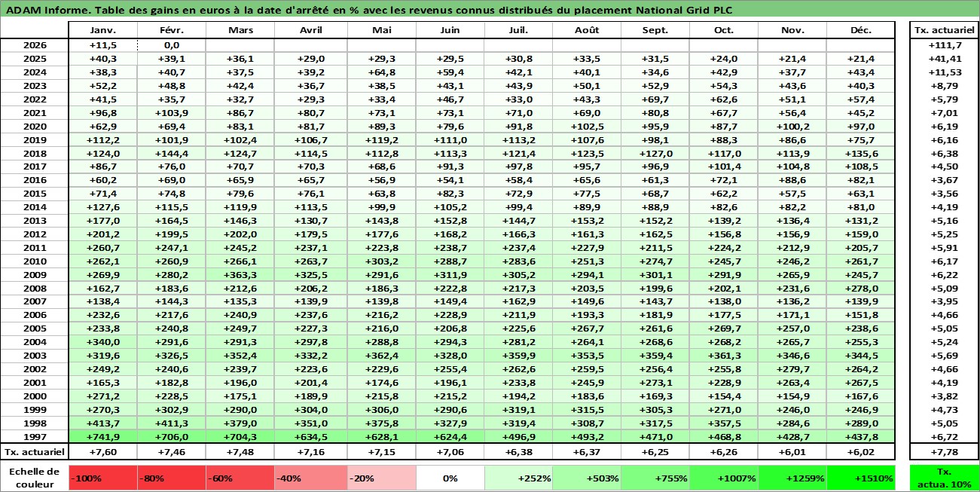Click the +252% light green scale swatch
The height and width of the screenshot is (492, 980).
pos(517,478)
